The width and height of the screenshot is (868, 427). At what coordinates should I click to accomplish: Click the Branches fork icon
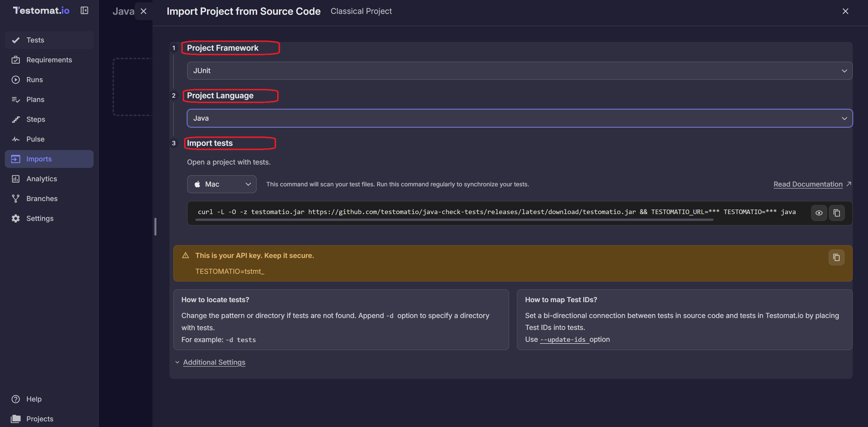(x=16, y=199)
